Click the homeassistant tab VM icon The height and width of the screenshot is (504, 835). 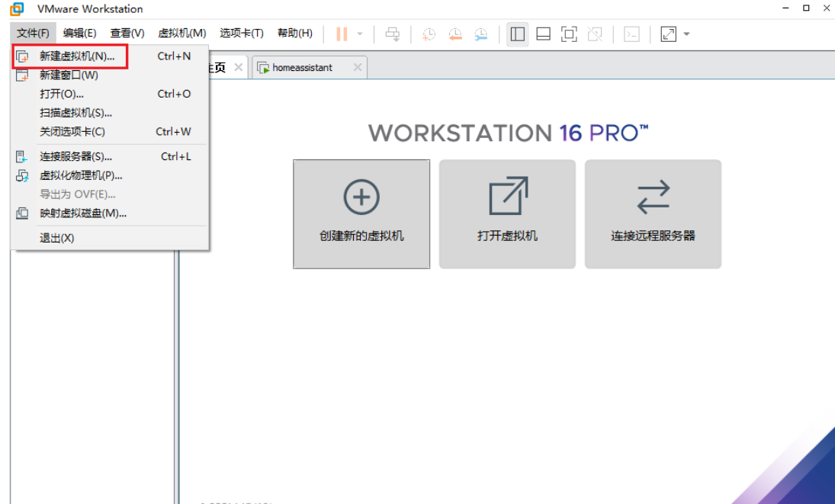263,68
